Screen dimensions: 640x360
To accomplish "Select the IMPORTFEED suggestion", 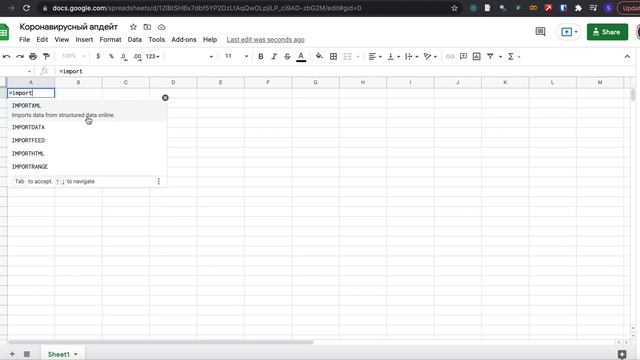I will click(87, 140).
